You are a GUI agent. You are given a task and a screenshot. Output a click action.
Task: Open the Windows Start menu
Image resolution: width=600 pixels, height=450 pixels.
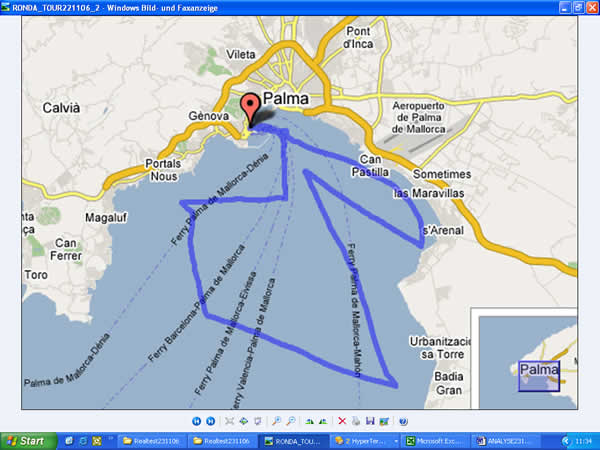click(28, 440)
